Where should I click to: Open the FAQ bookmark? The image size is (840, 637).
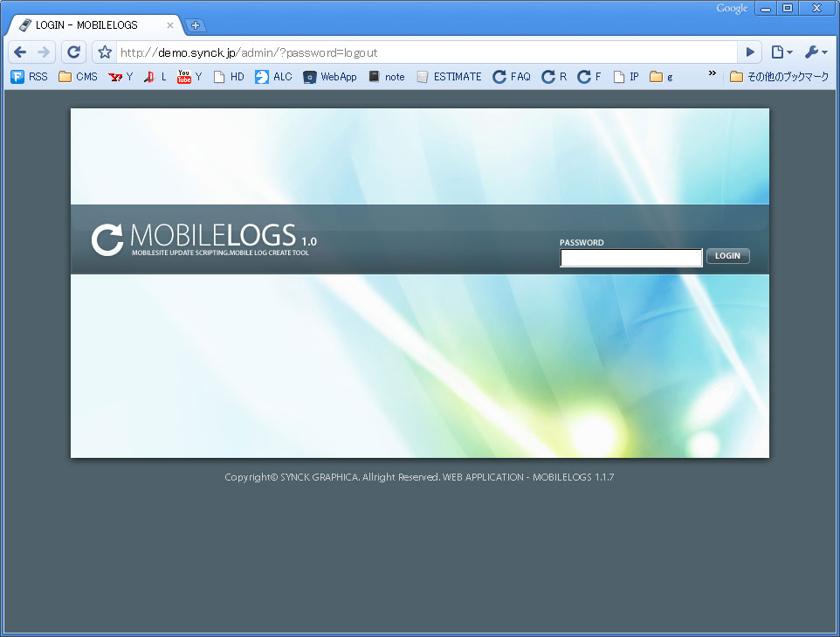(x=512, y=77)
